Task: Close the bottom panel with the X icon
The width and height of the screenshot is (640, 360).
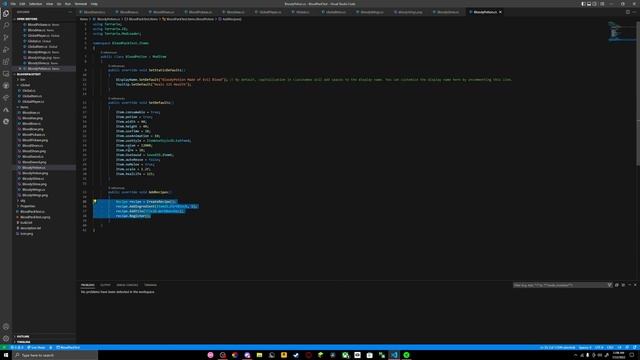Action: click(x=635, y=285)
